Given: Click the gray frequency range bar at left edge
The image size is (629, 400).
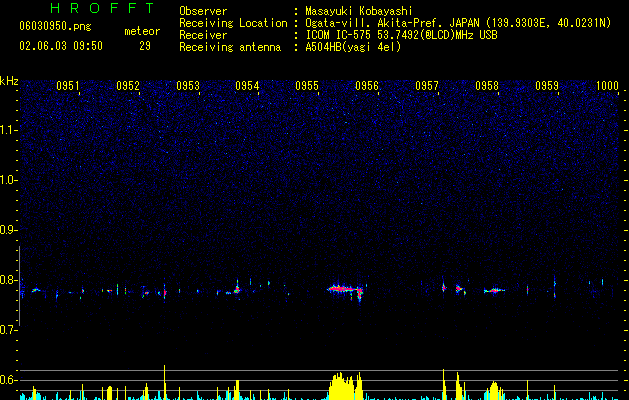Looking at the screenshot, I should [19, 286].
